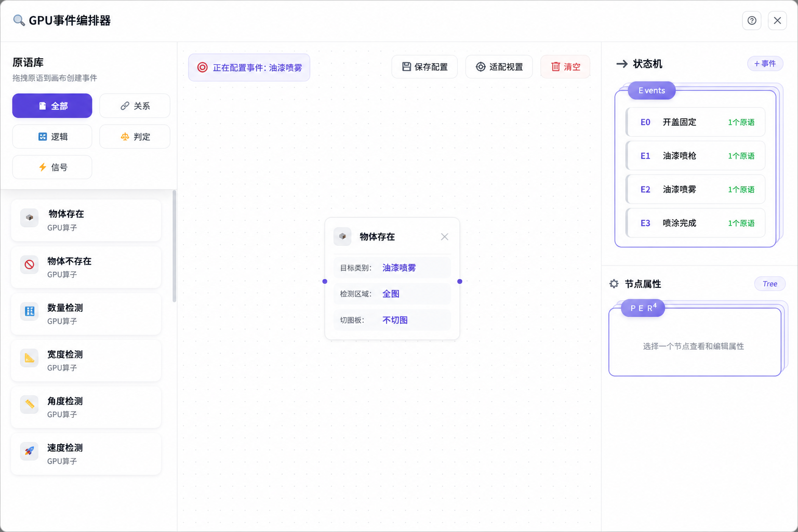
Task: Click the 物体存在 cube icon in 原语库
Action: [x=30, y=218]
